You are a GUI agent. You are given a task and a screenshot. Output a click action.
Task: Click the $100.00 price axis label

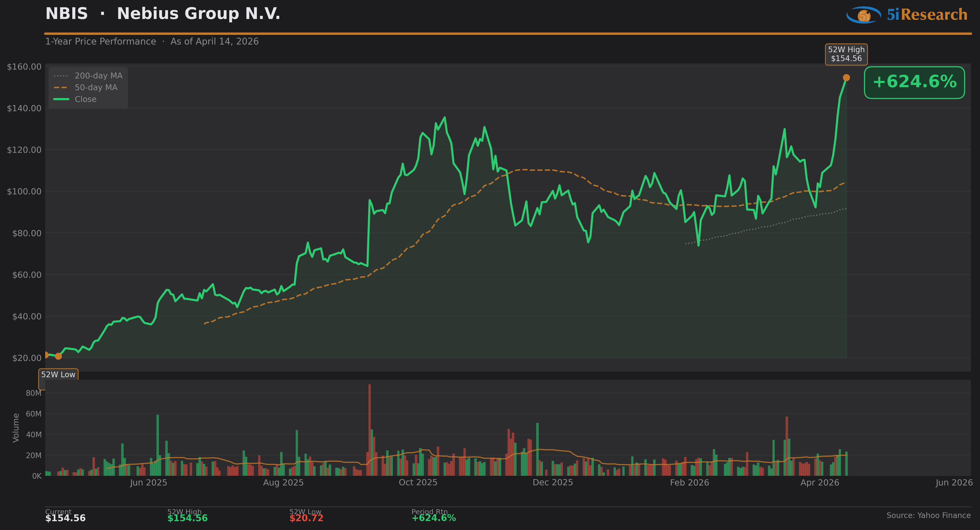pyautogui.click(x=24, y=191)
